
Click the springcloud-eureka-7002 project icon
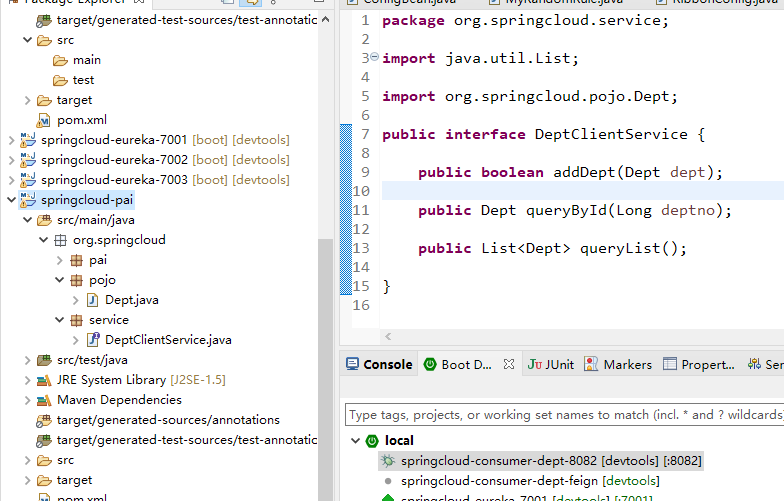[28, 160]
